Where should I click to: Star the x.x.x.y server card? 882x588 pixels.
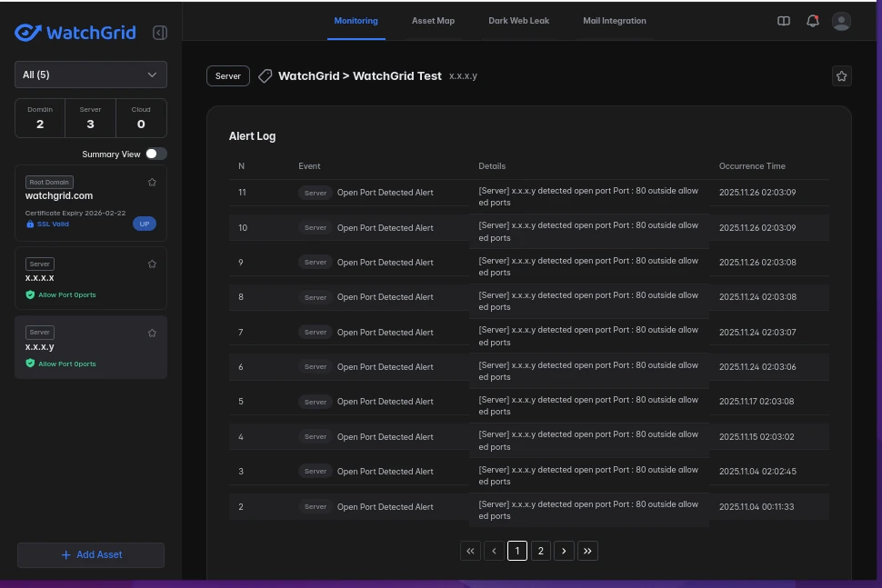click(152, 333)
